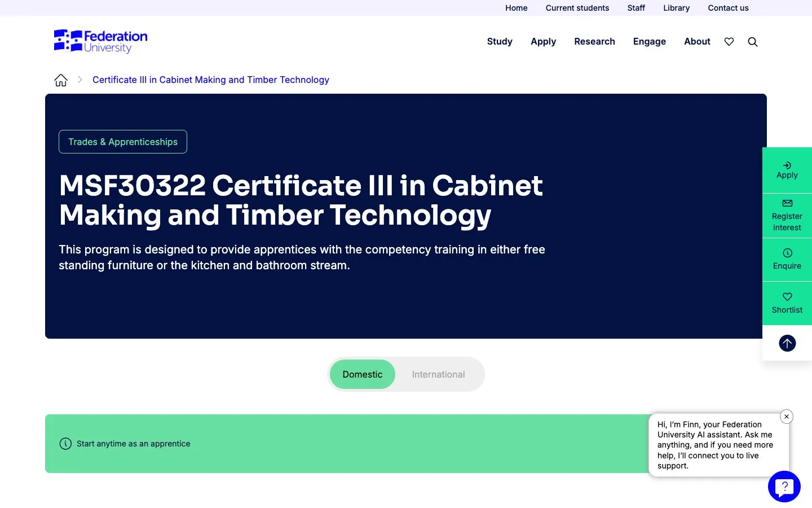
Task: Click the MSF30322 Certificate III heading
Action: point(301,200)
